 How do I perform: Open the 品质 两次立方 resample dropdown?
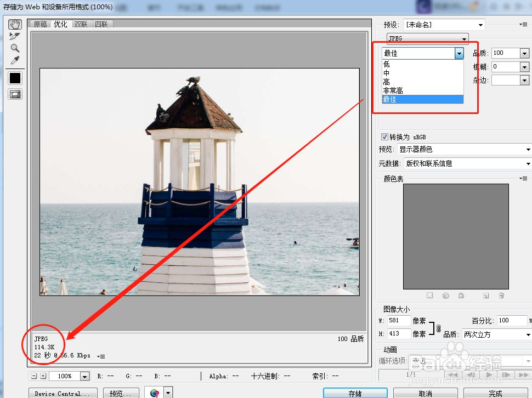pyautogui.click(x=497, y=334)
